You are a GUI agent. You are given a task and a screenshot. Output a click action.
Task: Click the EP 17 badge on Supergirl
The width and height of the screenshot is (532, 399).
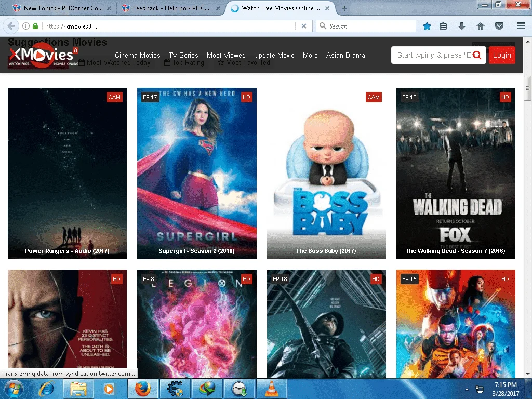(x=150, y=97)
